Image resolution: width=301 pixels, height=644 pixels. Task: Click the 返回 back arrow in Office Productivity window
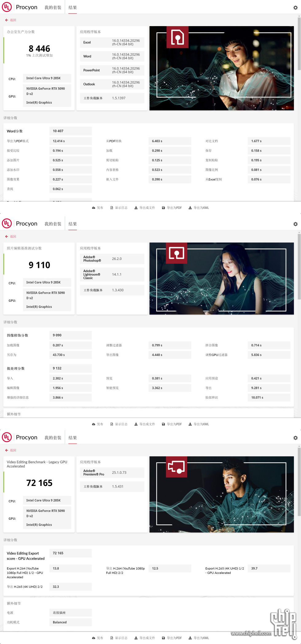(10, 20)
